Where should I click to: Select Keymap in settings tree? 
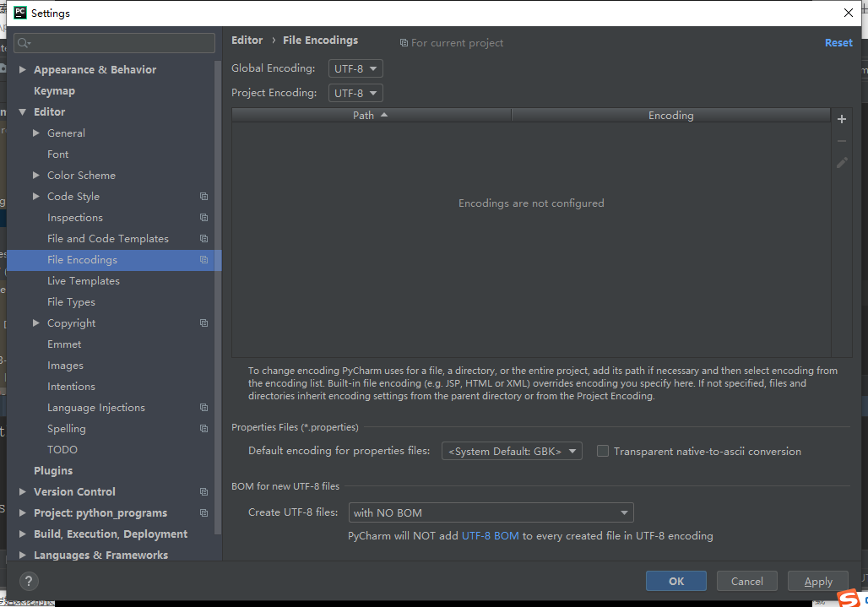[x=54, y=90]
